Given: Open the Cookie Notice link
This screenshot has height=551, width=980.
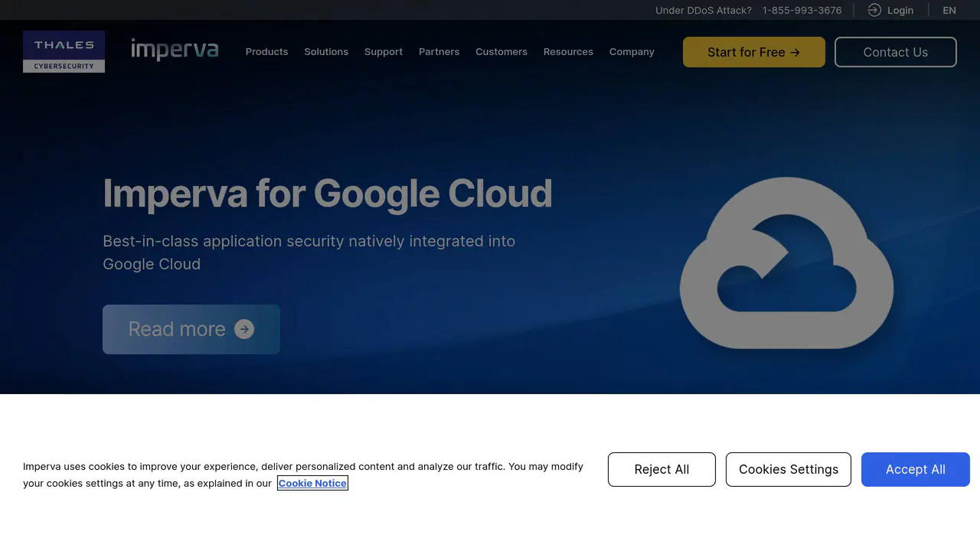Looking at the screenshot, I should 312,483.
